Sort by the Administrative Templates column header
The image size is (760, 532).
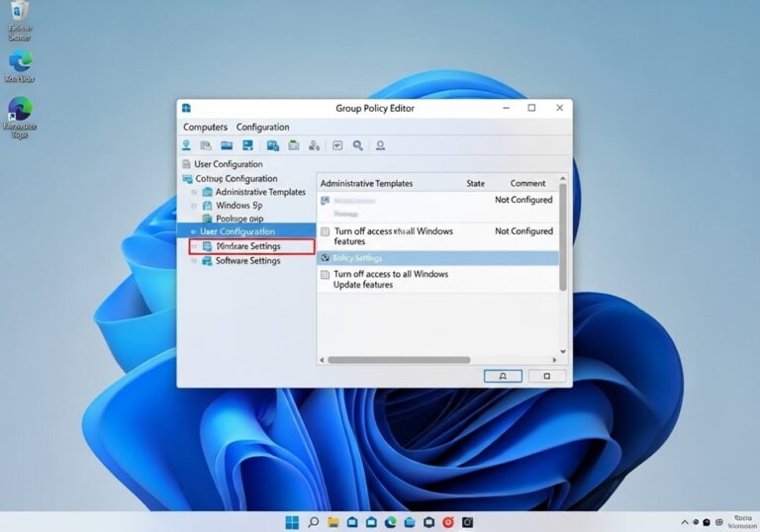(366, 183)
